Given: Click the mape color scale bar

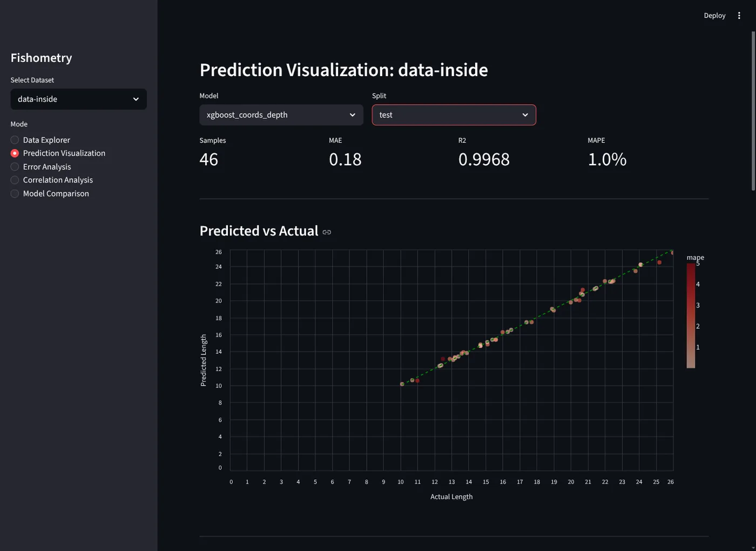Looking at the screenshot, I should 691,316.
